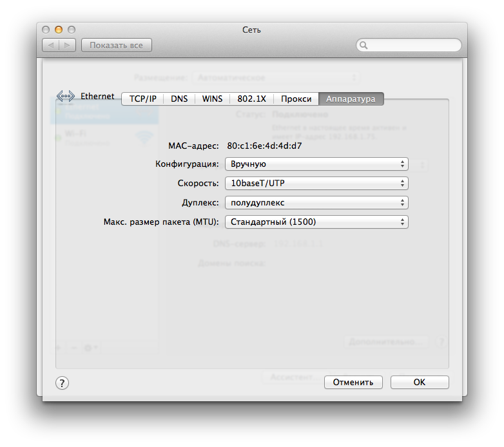Click the forward navigation arrow

[x=68, y=45]
